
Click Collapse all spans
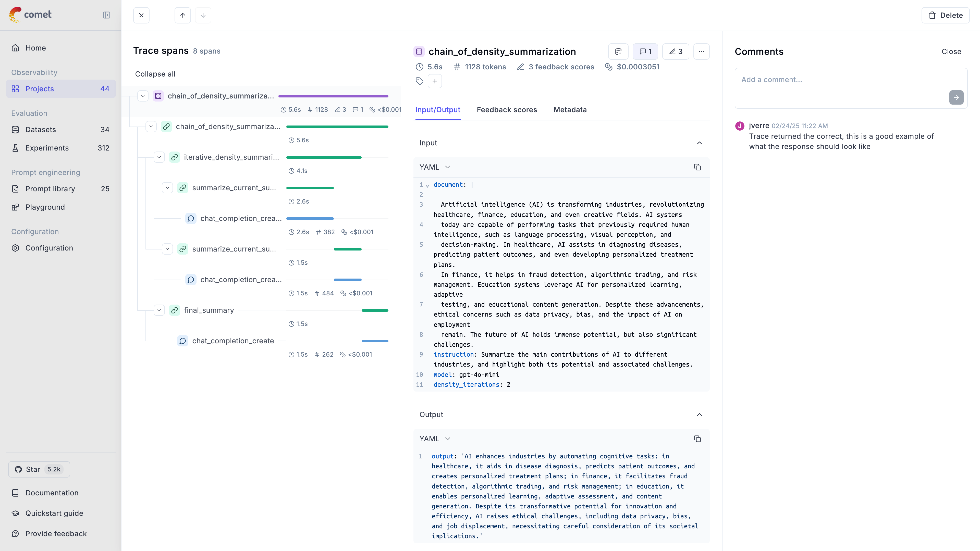pyautogui.click(x=155, y=74)
